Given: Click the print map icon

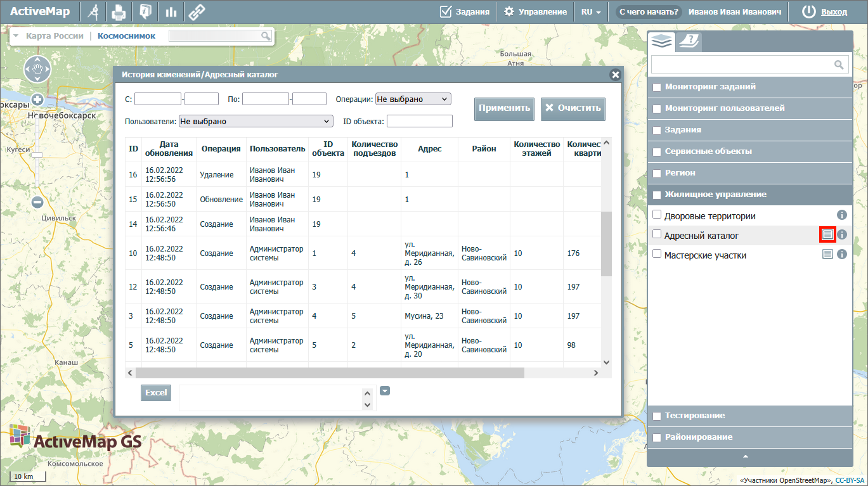Looking at the screenshot, I should pos(119,11).
